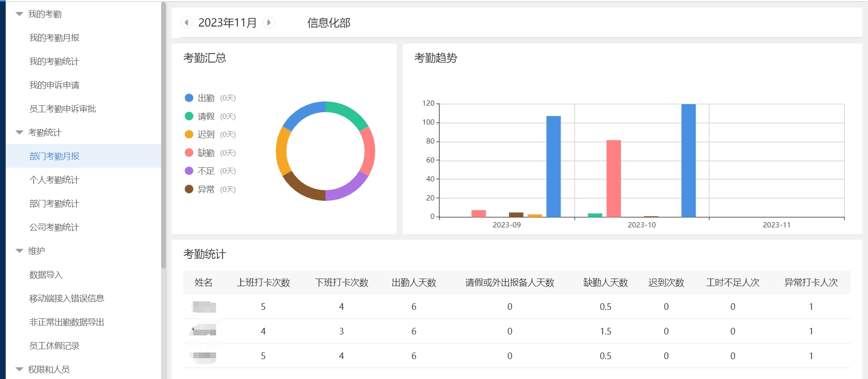Go to previous month arrow
Image resolution: width=868 pixels, height=379 pixels.
click(186, 22)
